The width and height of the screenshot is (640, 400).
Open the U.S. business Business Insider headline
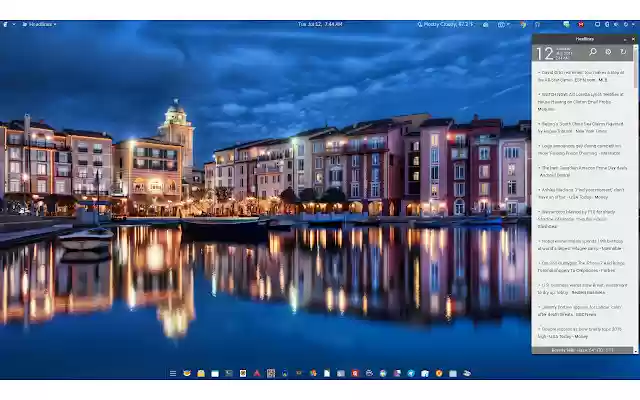581,289
